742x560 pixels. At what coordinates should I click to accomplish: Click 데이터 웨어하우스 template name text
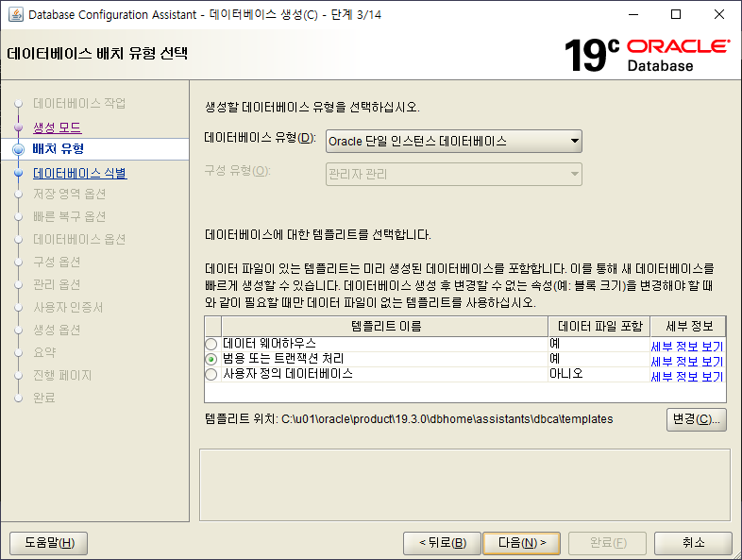point(269,343)
